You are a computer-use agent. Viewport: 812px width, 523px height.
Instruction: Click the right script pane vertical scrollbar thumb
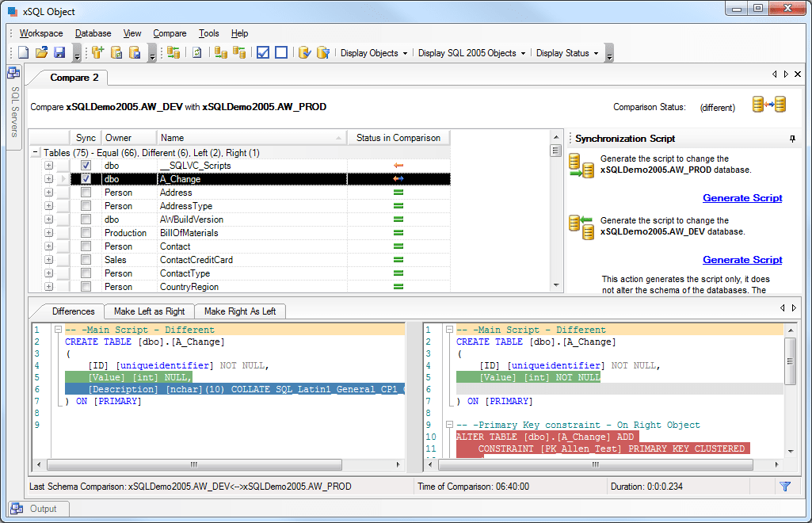tap(790, 361)
